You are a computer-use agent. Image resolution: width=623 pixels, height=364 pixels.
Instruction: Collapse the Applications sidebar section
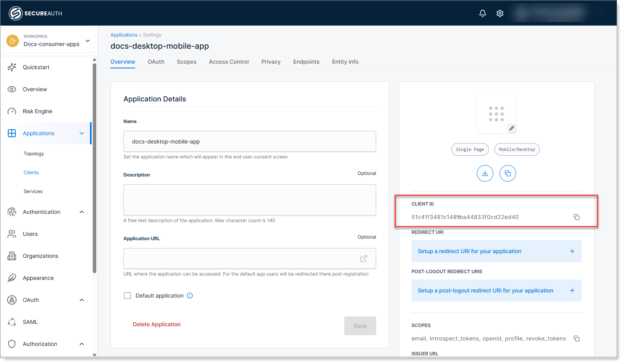(x=82, y=133)
